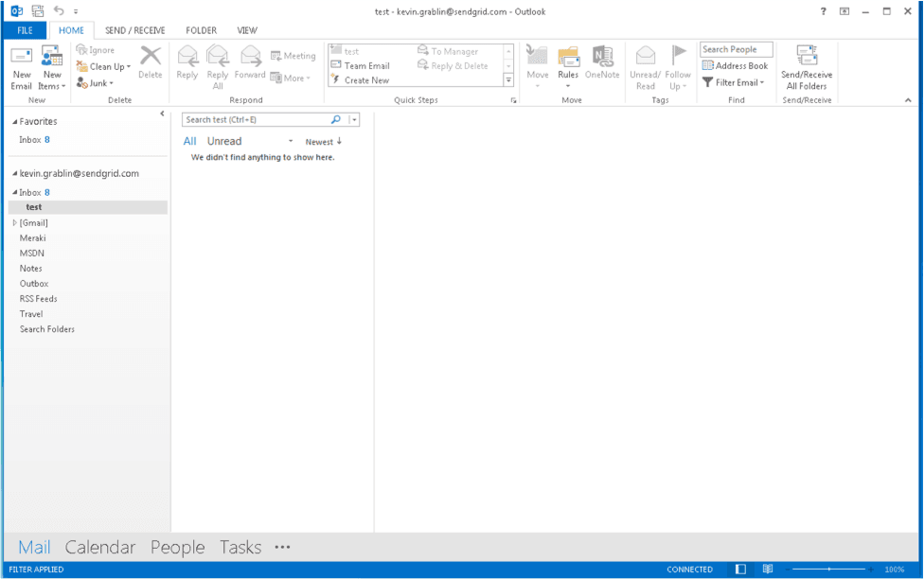
Task: Create a New Email message
Action: pos(21,66)
